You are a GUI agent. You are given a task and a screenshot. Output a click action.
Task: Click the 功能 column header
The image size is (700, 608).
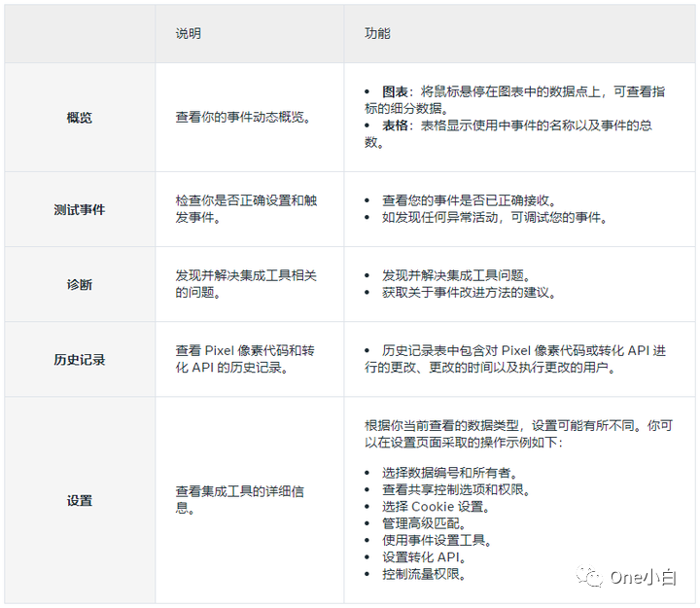377,33
